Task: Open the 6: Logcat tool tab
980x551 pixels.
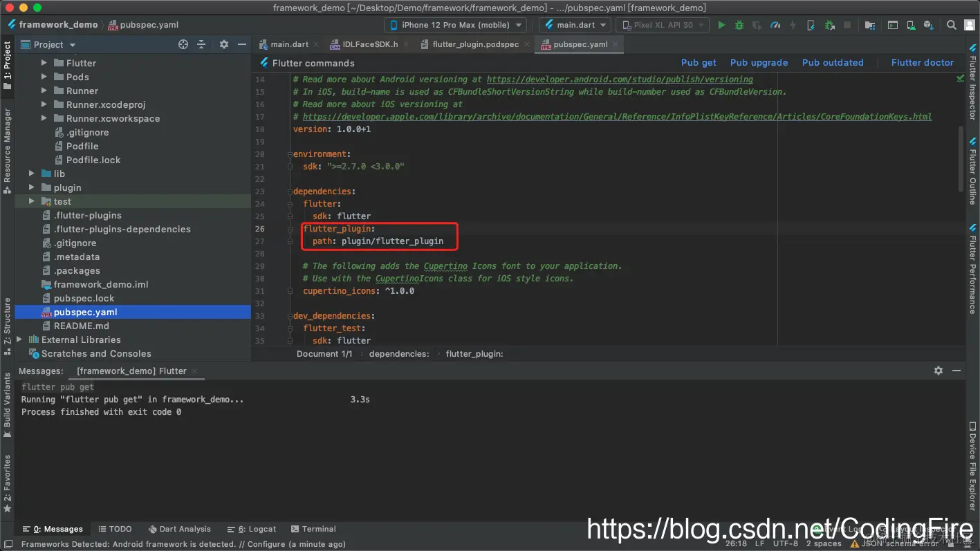Action: tap(252, 529)
